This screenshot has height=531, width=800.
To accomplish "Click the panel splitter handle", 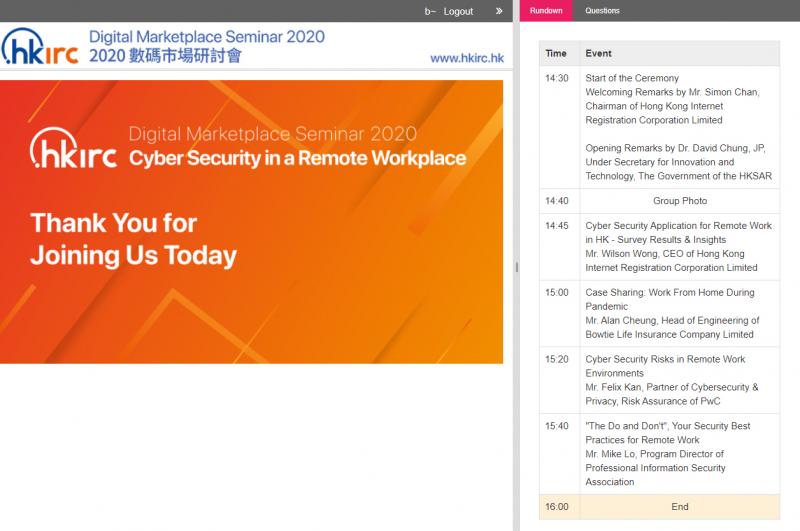I will (516, 267).
